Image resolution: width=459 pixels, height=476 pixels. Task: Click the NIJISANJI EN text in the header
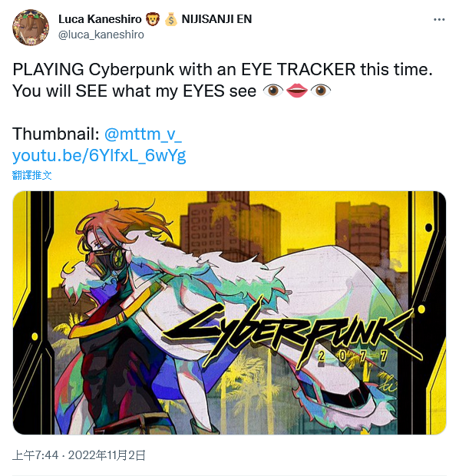pyautogui.click(x=216, y=19)
